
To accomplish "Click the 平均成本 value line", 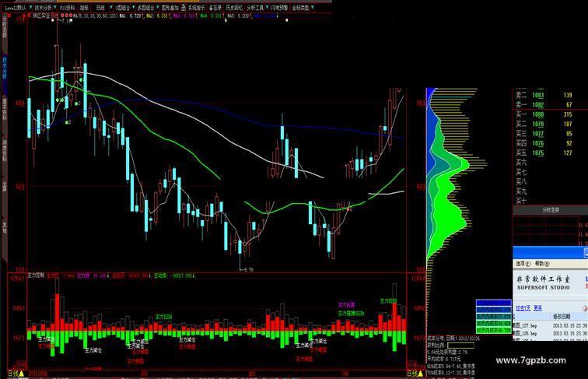I will (444, 359).
